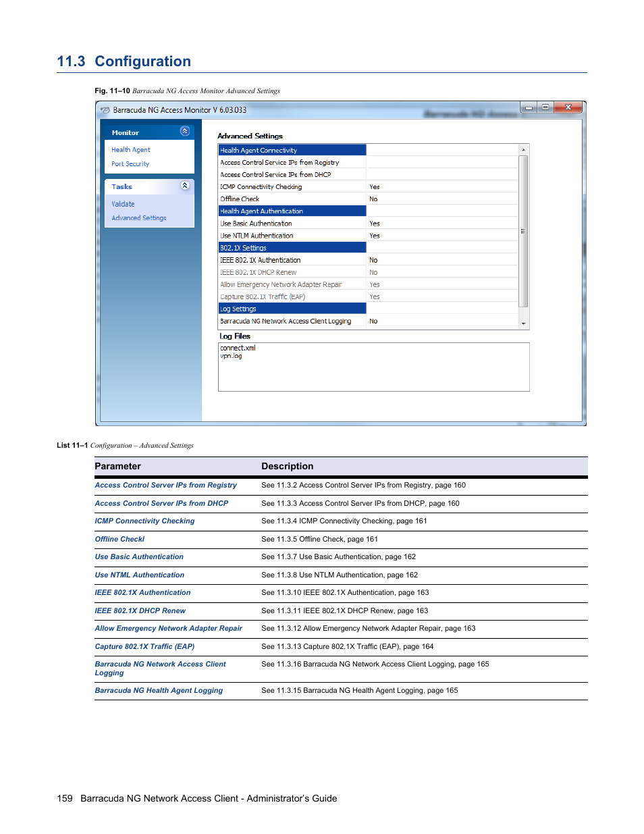
Task: Select Offline Check setting row
Action: [x=368, y=199]
